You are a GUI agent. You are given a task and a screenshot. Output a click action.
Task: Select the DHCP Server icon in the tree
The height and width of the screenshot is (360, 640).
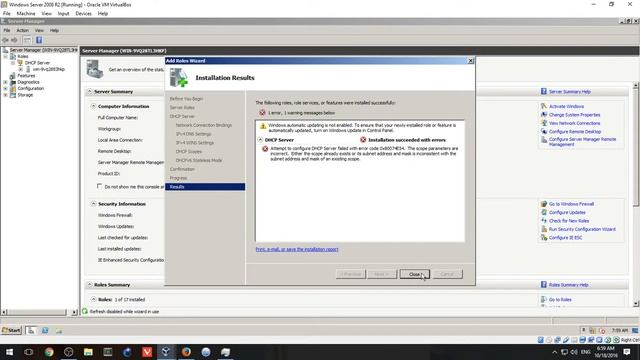point(20,63)
